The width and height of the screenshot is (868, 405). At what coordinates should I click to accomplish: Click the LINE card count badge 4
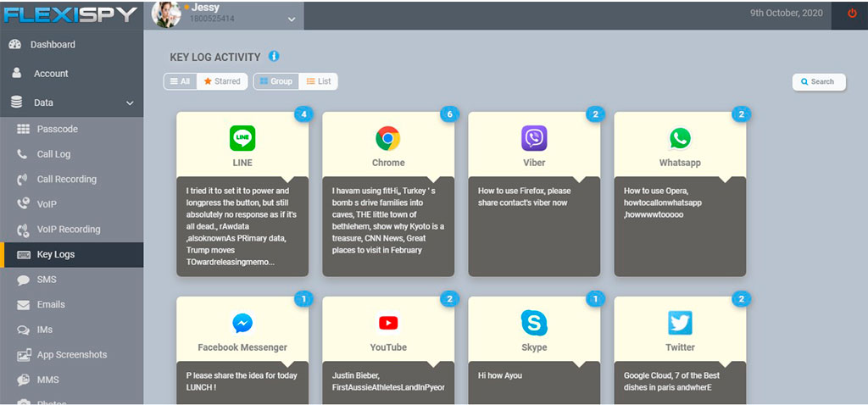coord(304,114)
